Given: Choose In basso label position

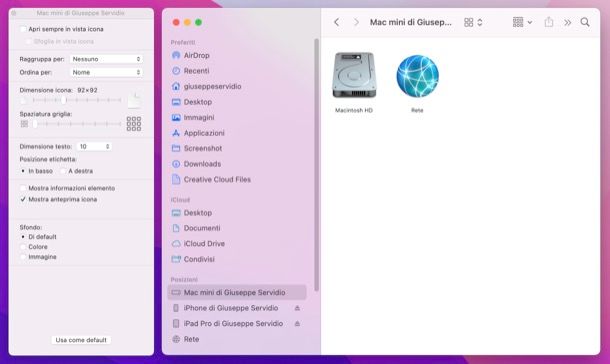Looking at the screenshot, I should pyautogui.click(x=23, y=171).
